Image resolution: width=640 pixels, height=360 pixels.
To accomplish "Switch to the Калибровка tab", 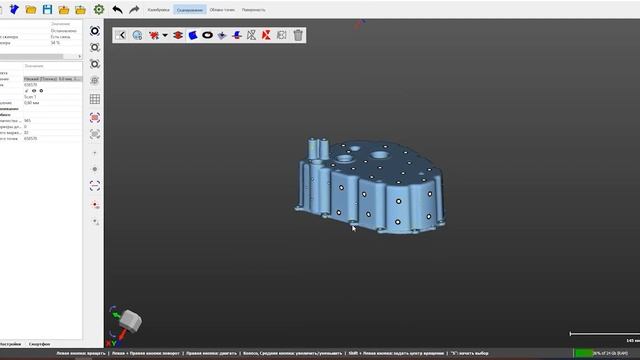I will 158,10.
